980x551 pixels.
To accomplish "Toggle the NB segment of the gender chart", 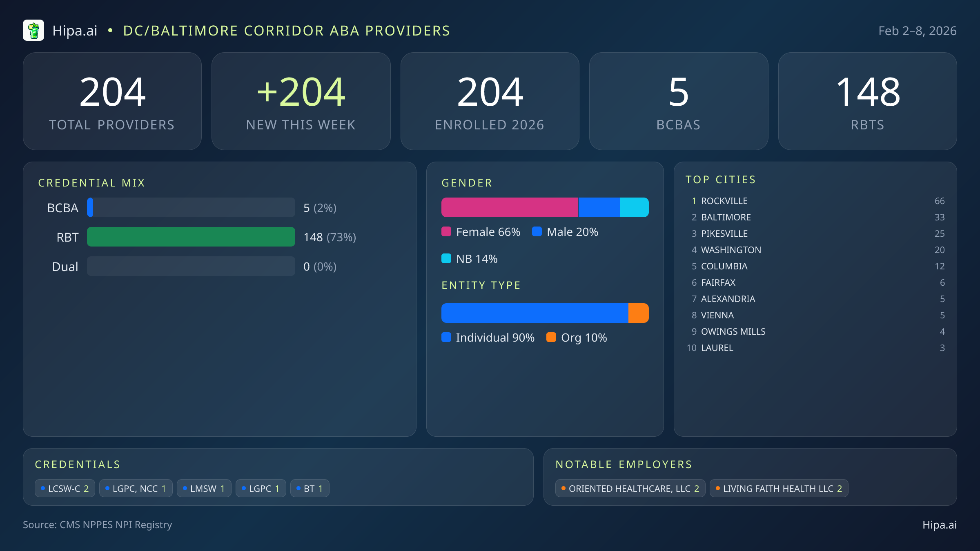I will [634, 207].
